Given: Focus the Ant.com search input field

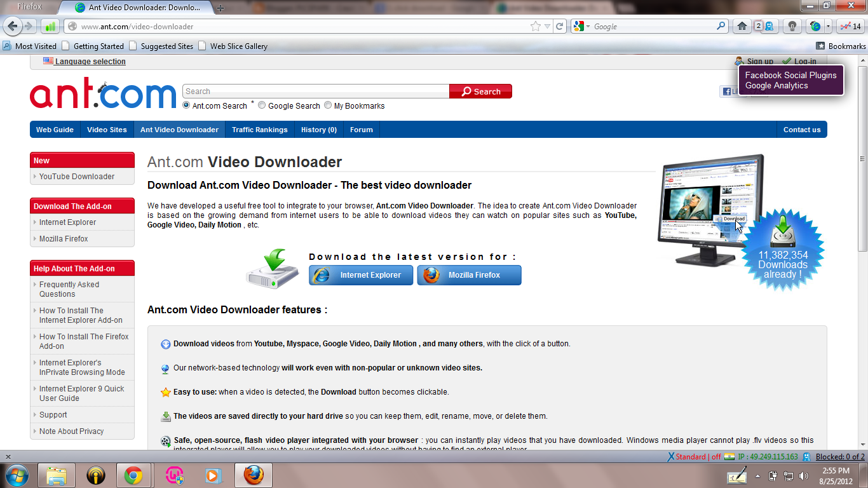Looking at the screenshot, I should pos(316,91).
